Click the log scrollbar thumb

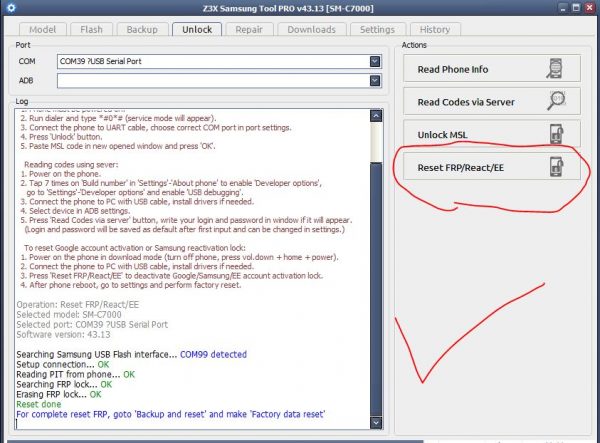click(x=376, y=289)
